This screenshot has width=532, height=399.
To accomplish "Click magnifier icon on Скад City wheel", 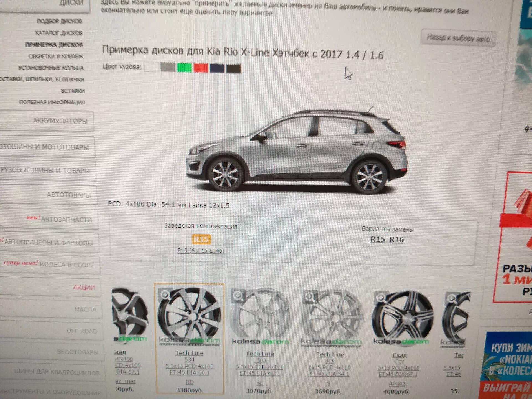I will click(381, 298).
